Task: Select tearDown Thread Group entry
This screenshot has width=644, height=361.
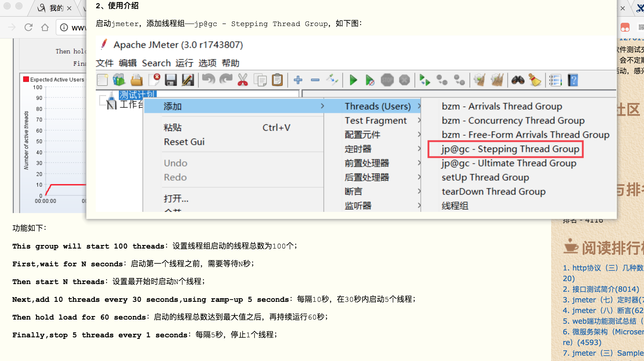Action: pyautogui.click(x=493, y=191)
